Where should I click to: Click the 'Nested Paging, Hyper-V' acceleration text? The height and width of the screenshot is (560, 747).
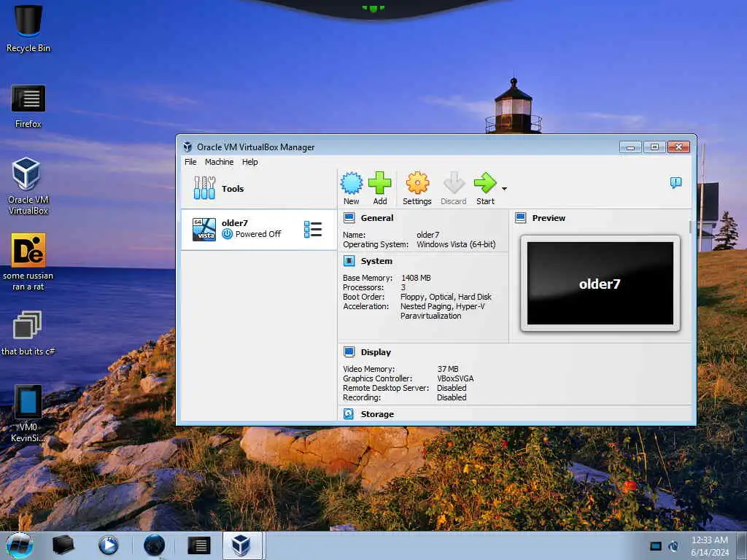(443, 306)
